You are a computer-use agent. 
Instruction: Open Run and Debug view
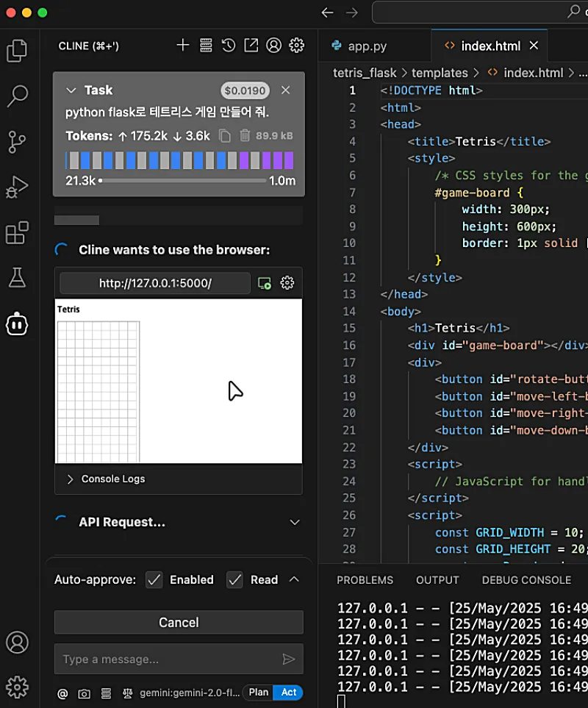click(17, 187)
